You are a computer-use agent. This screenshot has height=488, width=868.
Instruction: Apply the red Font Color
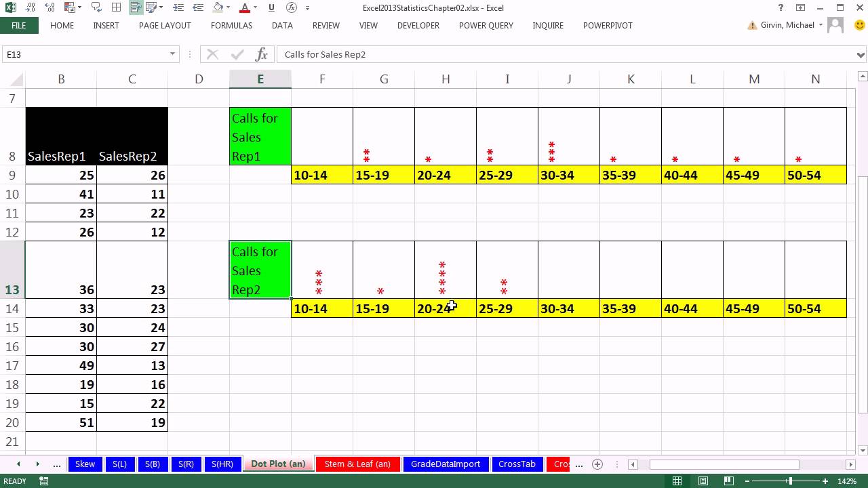[245, 8]
